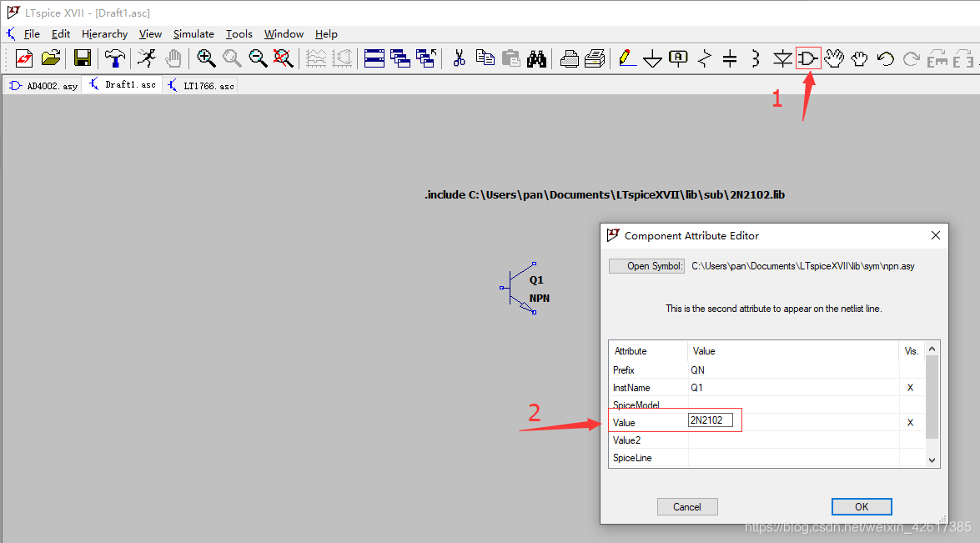Tile windows horizontally from the toolbar
The image size is (980, 543).
374,58
